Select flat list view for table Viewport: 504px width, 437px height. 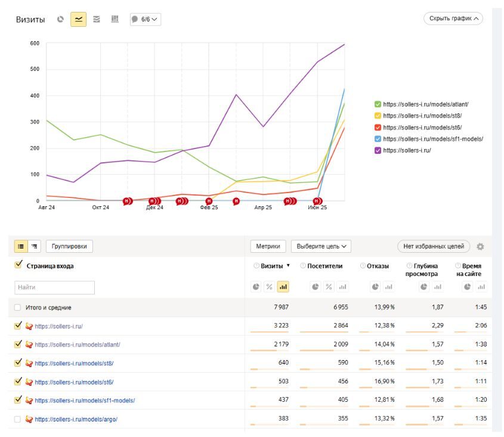(21, 246)
